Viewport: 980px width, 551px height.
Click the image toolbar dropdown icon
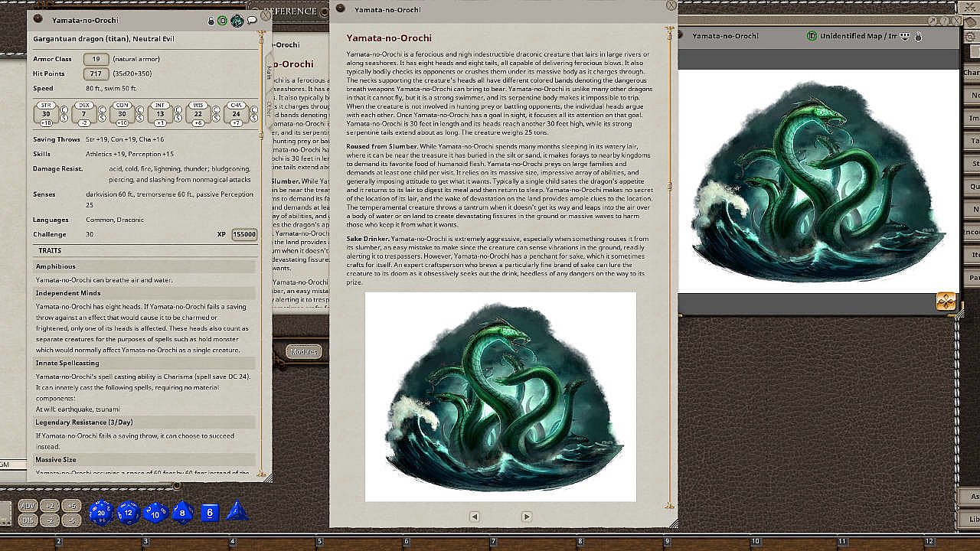[905, 36]
